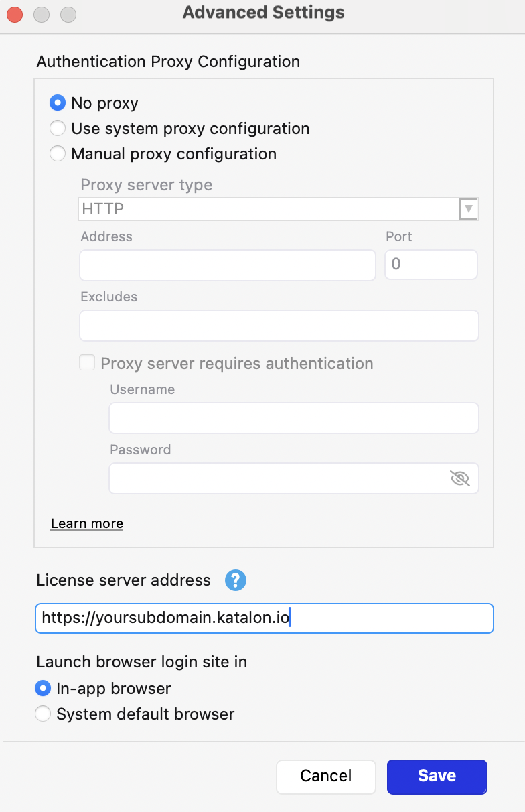Choose Manual proxy configuration

pos(58,153)
